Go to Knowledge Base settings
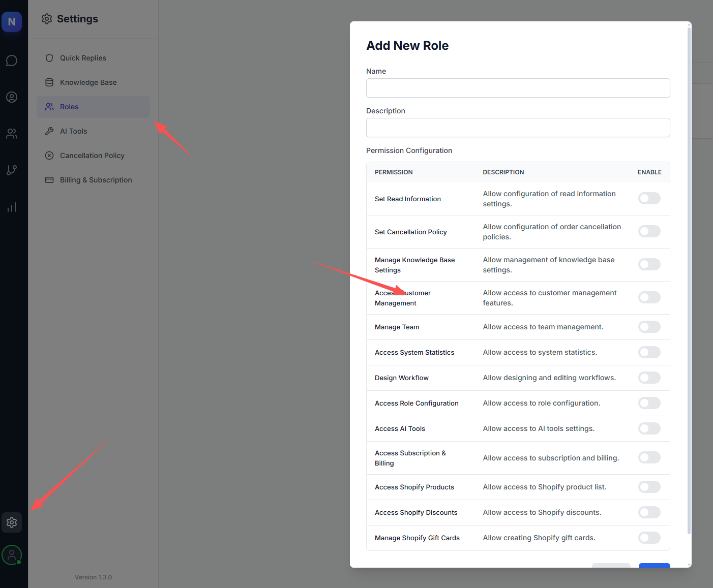Viewport: 713px width, 588px height. [88, 82]
